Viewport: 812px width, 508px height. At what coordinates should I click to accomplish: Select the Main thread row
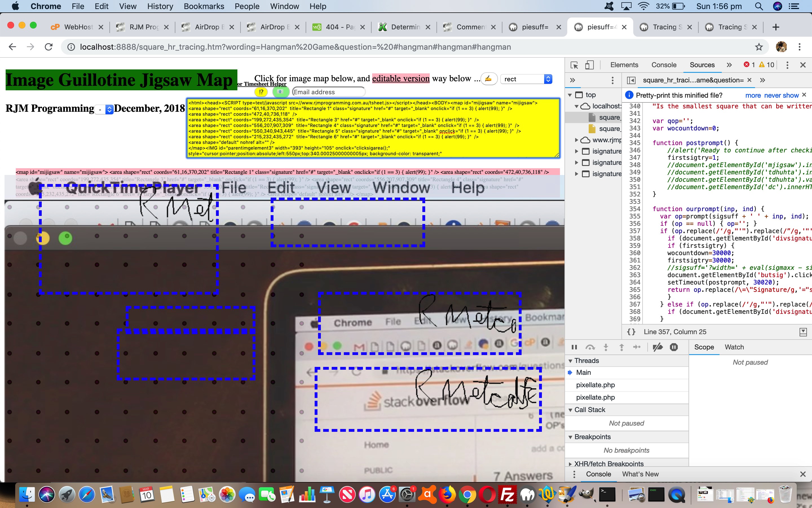(627, 373)
